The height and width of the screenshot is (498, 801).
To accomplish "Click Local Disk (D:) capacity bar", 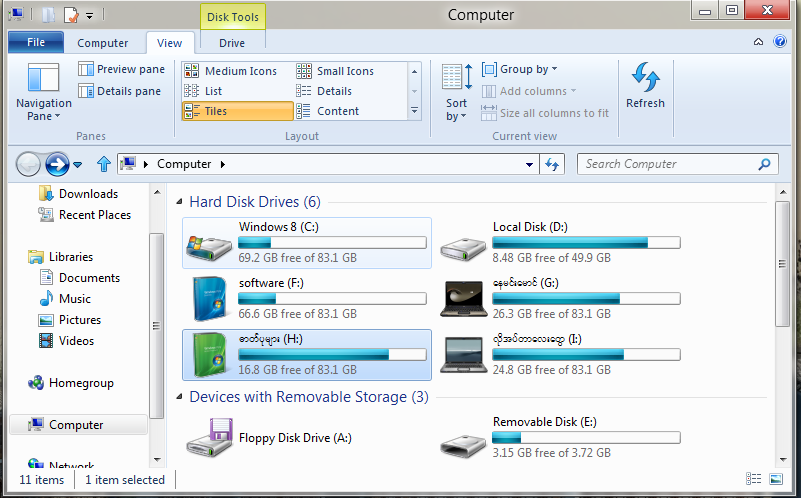I will (586, 242).
